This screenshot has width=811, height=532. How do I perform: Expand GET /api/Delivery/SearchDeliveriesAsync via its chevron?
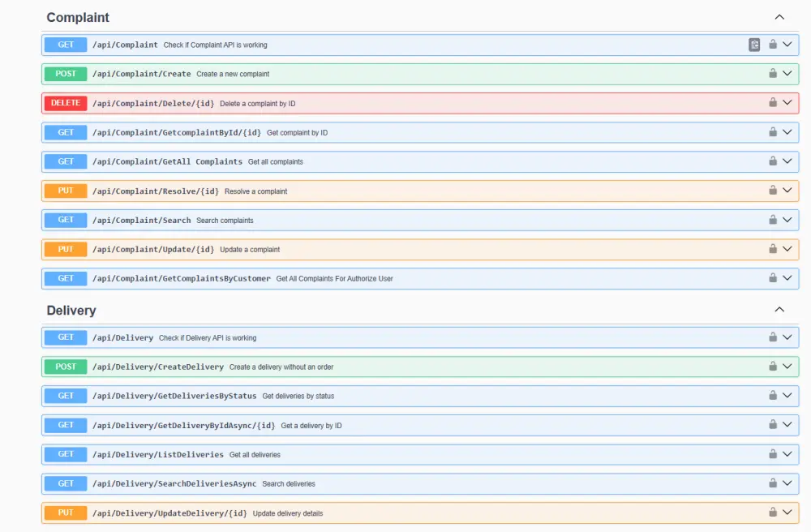[x=787, y=483]
